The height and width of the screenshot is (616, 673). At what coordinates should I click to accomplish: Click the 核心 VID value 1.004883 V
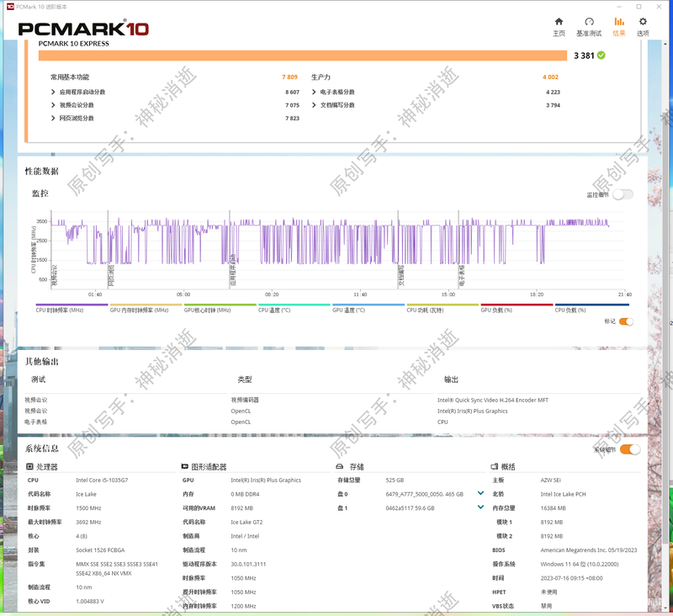point(90,602)
